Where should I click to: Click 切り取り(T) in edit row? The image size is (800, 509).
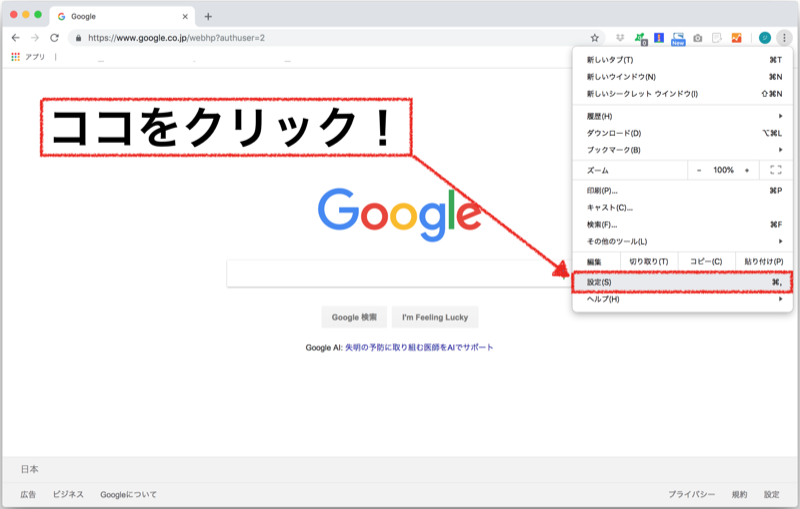tap(648, 262)
